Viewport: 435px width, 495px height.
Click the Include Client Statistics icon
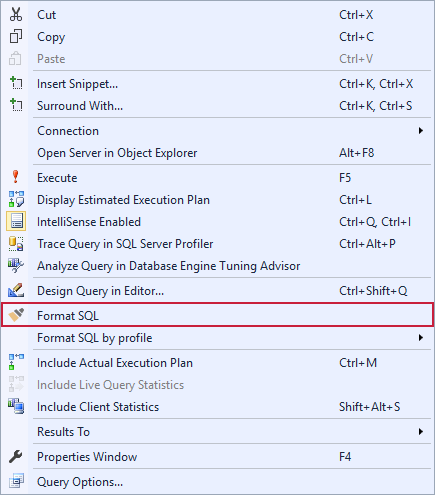[x=16, y=406]
